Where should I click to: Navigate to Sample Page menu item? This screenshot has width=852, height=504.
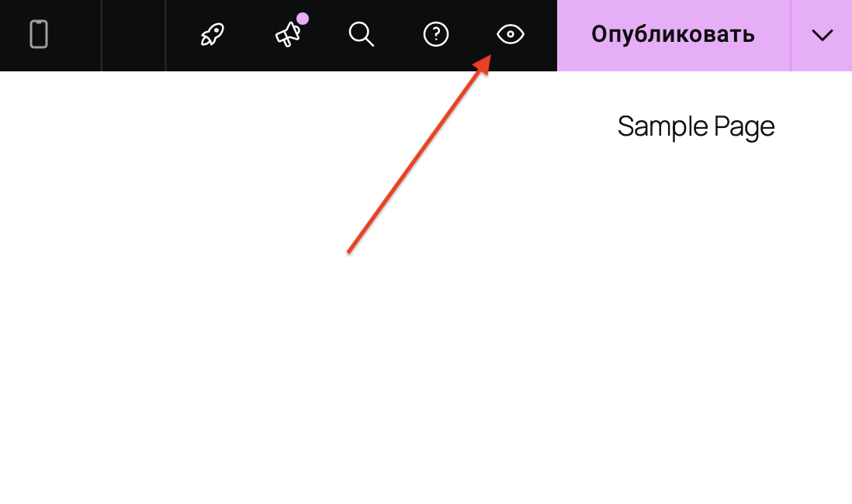[x=696, y=127]
